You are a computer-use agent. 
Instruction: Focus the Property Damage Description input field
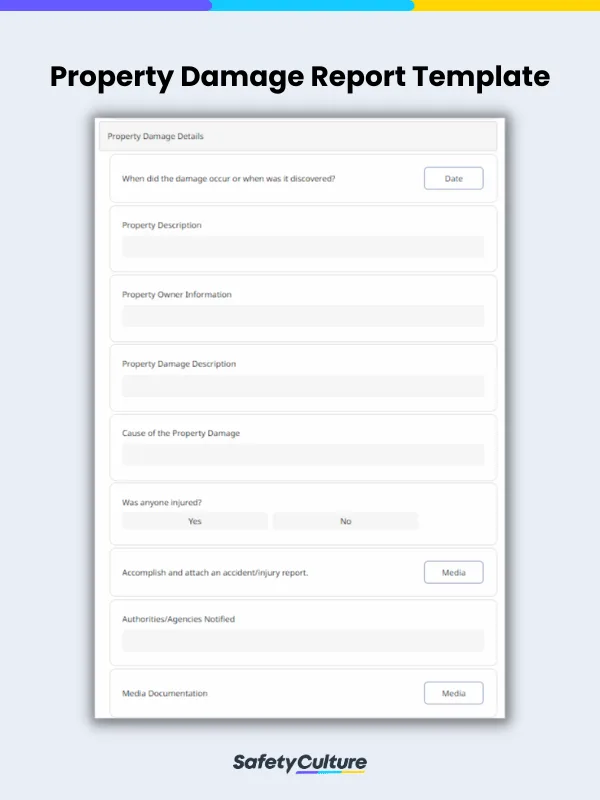click(302, 386)
